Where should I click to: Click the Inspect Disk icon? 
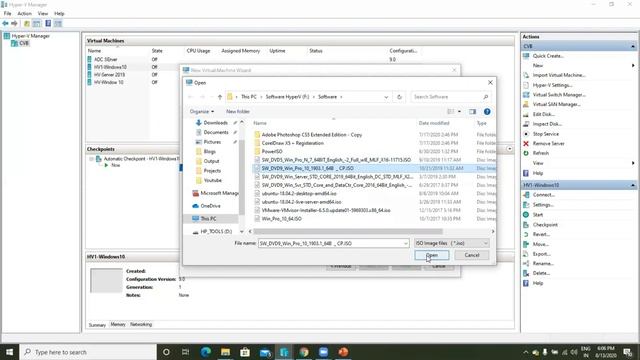click(x=526, y=124)
